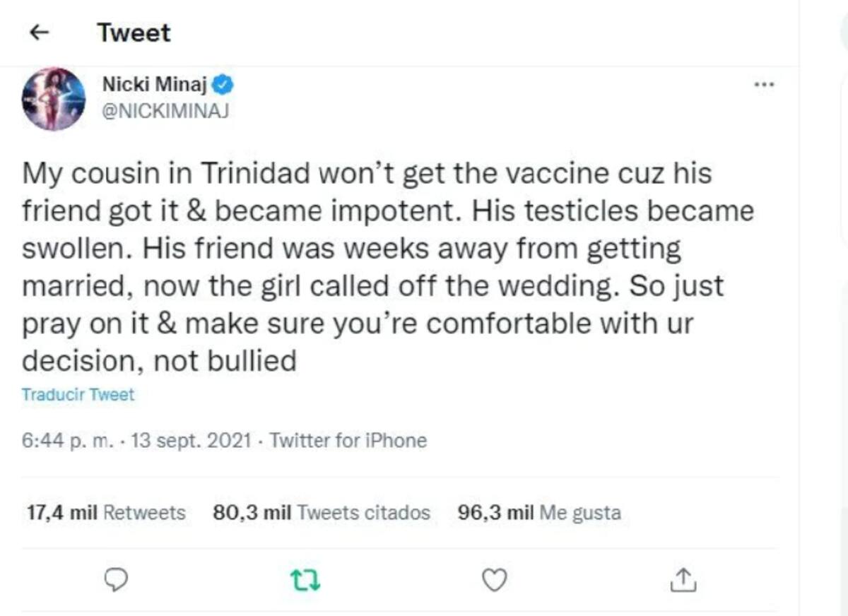The image size is (848, 616).
Task: Open the share upload icon
Action: [x=683, y=580]
